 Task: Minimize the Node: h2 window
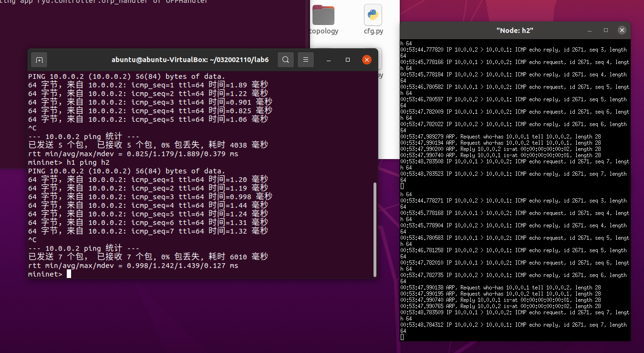[x=590, y=30]
